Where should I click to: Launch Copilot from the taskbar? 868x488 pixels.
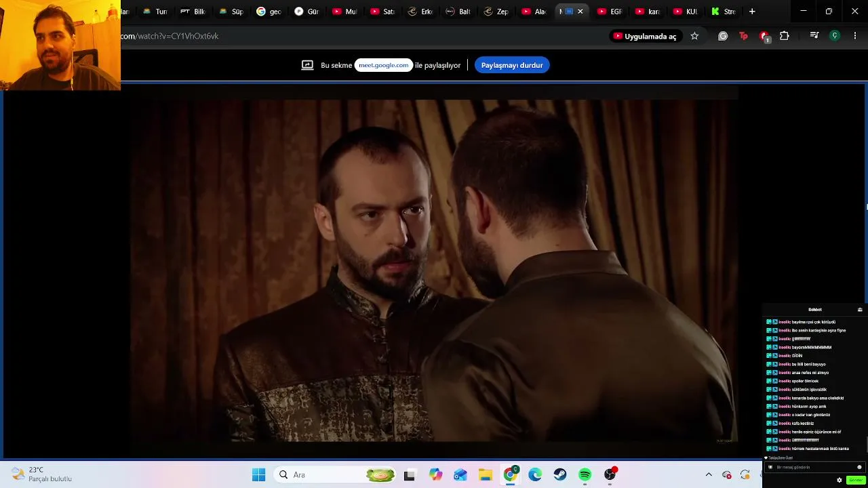(x=435, y=475)
